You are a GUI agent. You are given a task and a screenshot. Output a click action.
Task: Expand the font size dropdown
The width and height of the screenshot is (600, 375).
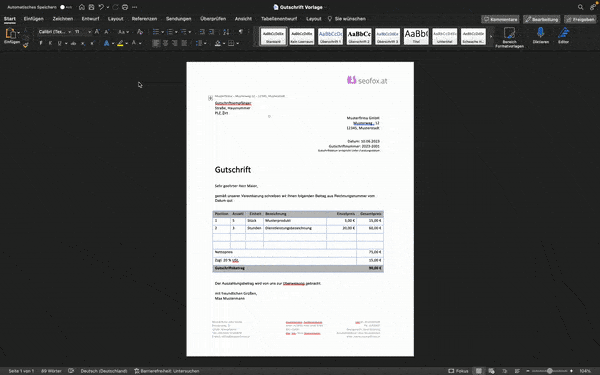pyautogui.click(x=90, y=32)
